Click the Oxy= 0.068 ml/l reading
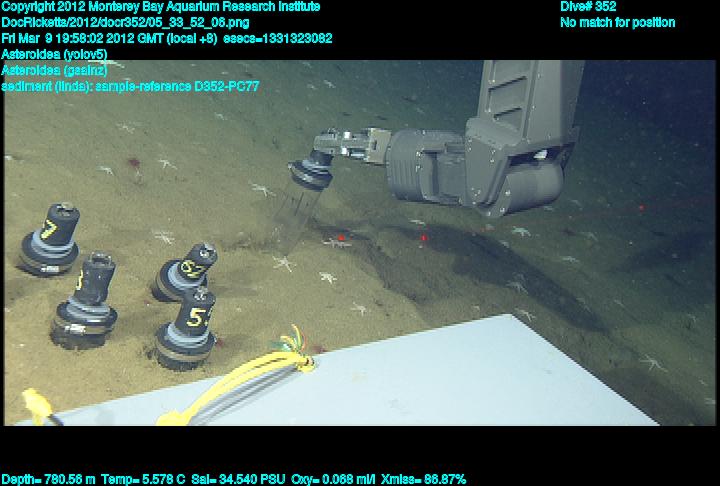Viewport: 720px width, 486px height. click(333, 480)
